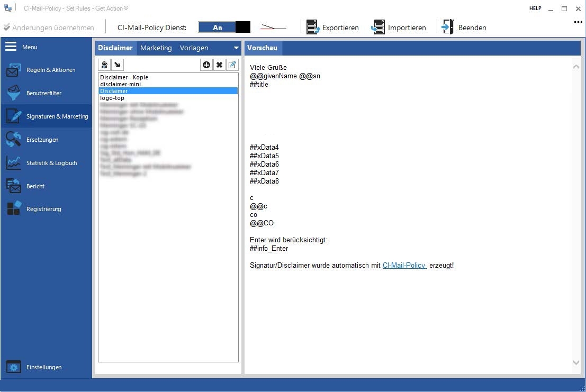This screenshot has height=392, width=586.
Task: Click the Exportieren toolbar button
Action: (x=332, y=28)
